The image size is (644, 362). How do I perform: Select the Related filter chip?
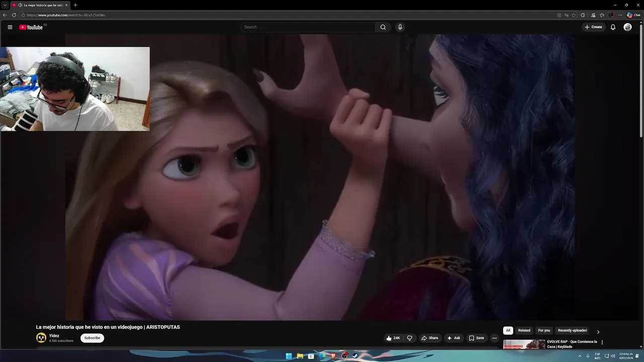point(524,330)
